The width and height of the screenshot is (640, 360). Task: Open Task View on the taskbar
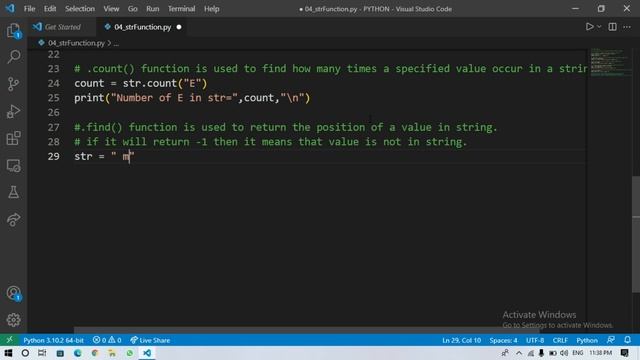[x=42, y=353]
